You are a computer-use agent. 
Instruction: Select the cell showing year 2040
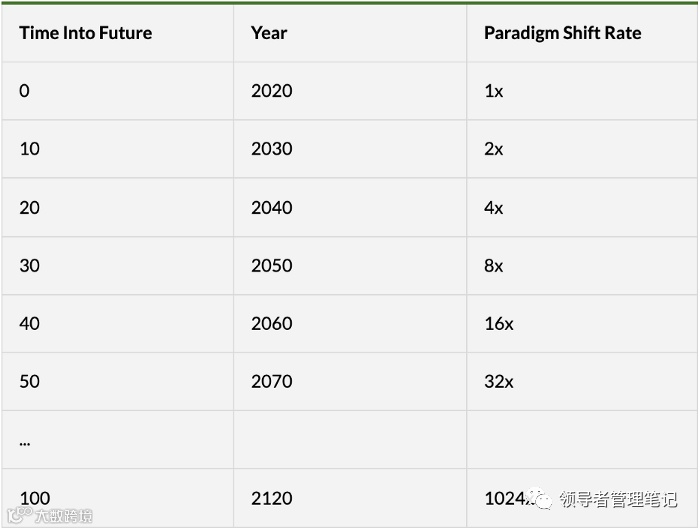click(350, 208)
